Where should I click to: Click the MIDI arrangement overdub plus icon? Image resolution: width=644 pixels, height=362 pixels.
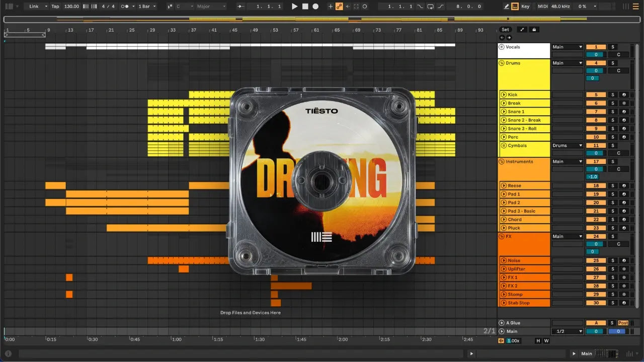tap(331, 7)
